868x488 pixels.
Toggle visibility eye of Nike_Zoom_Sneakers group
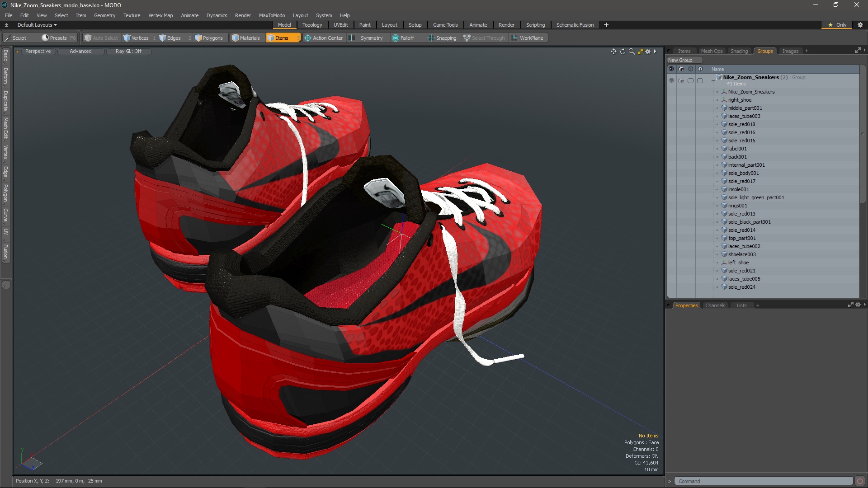point(671,80)
